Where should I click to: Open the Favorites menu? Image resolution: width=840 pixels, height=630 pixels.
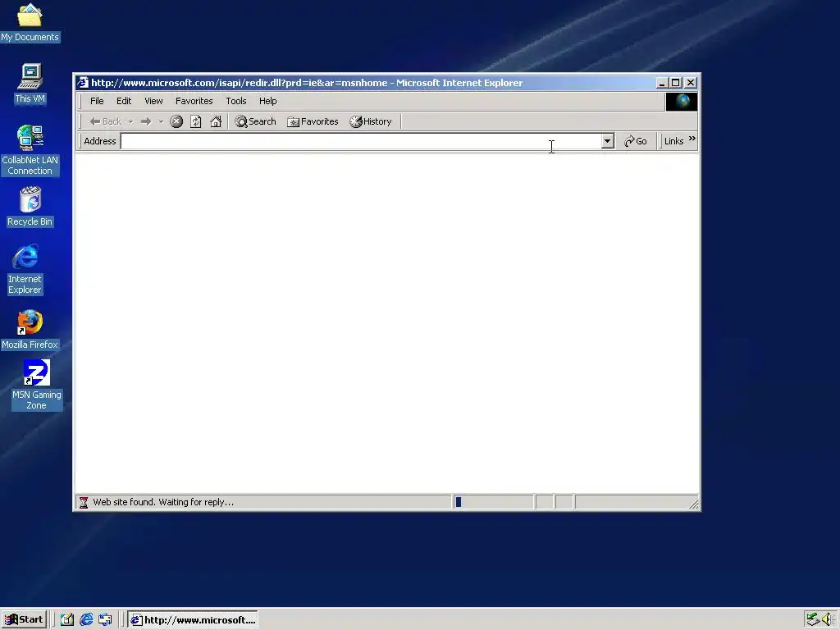pos(194,101)
